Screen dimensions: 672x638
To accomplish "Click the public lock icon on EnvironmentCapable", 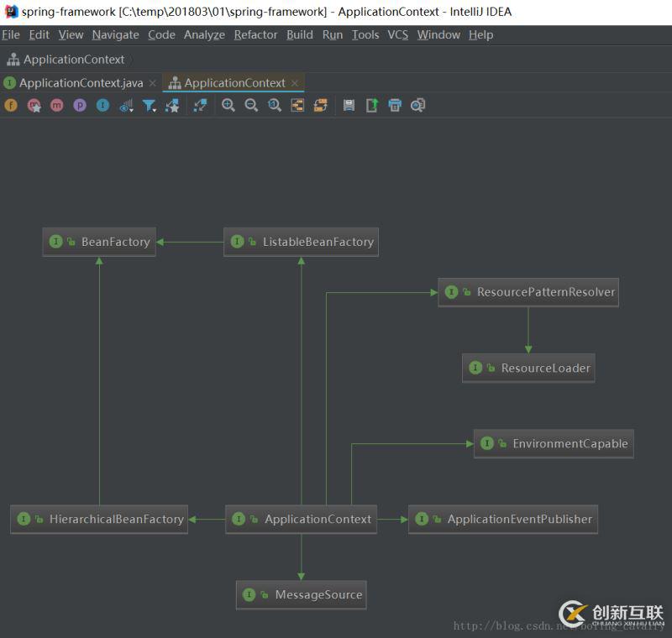I will [x=502, y=443].
